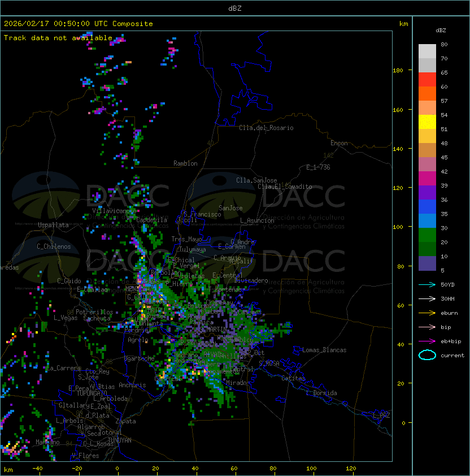The height and width of the screenshot is (476, 470).
Task: Click 'Track data not available' message
Action: (58, 38)
